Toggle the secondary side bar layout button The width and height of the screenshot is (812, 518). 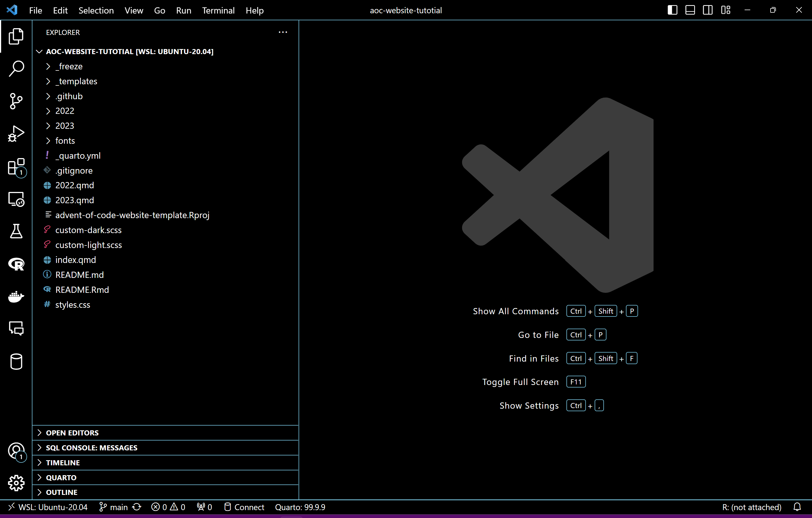click(707, 10)
